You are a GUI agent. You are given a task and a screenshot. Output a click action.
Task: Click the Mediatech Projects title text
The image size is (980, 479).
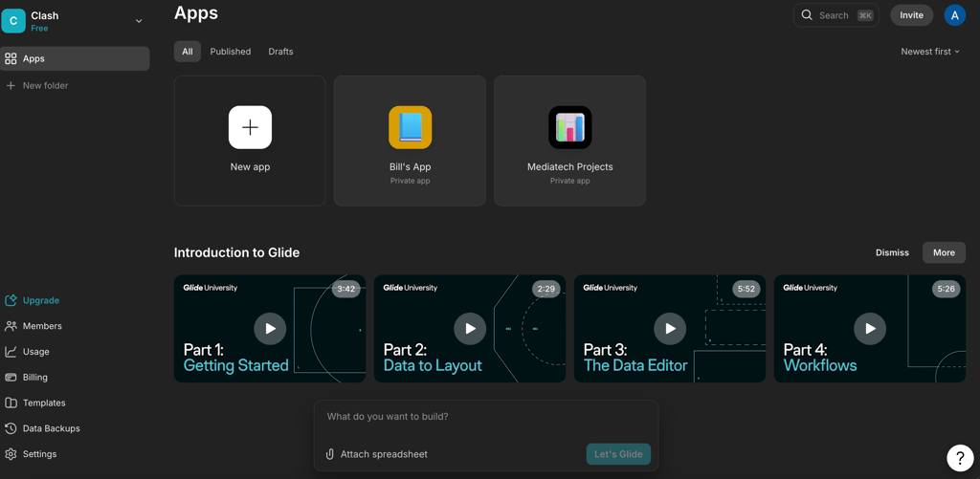pos(570,167)
